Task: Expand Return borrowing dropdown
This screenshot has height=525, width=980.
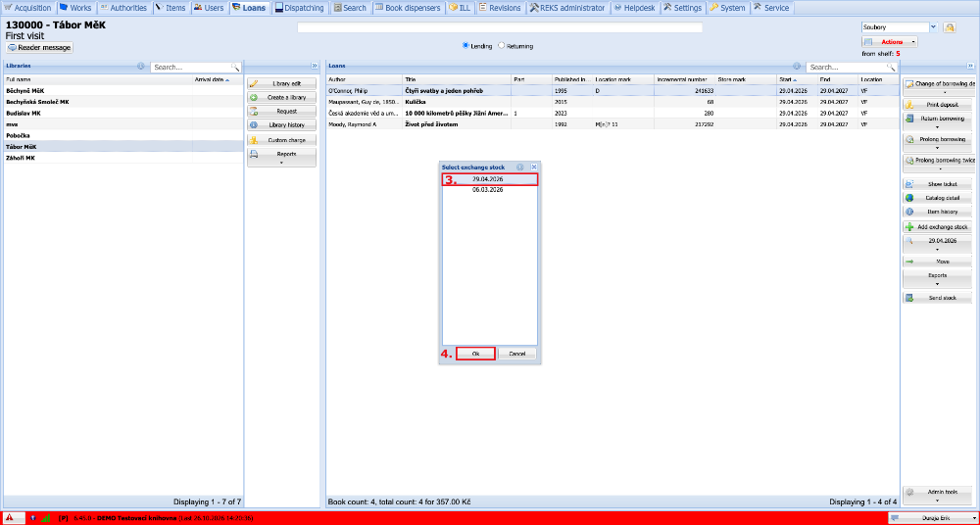Action: pyautogui.click(x=938, y=121)
